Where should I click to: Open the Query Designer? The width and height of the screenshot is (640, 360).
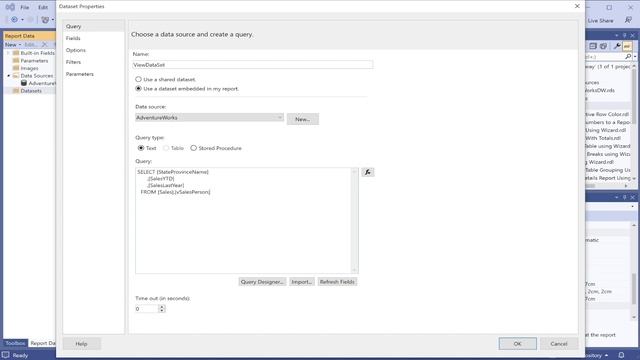click(x=262, y=282)
